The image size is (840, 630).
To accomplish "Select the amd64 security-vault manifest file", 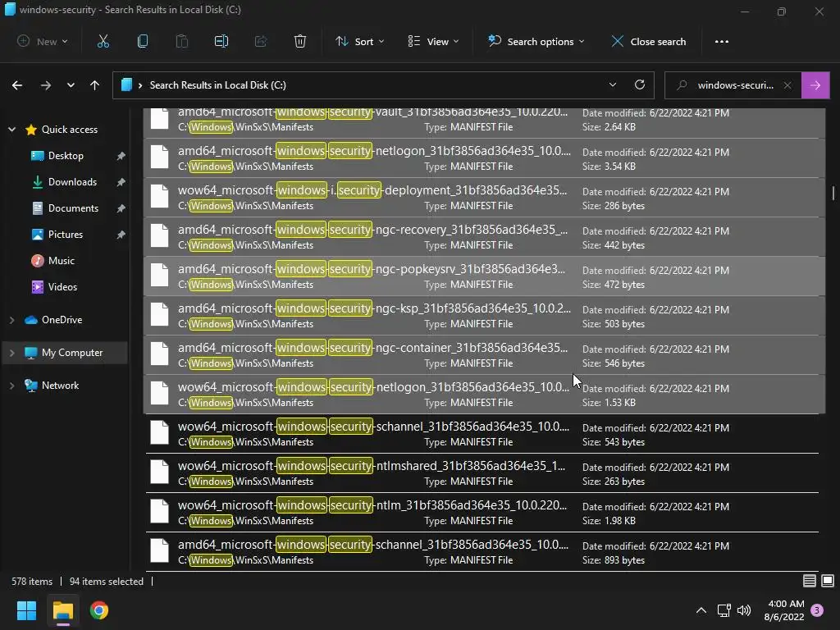I will 484,123.
